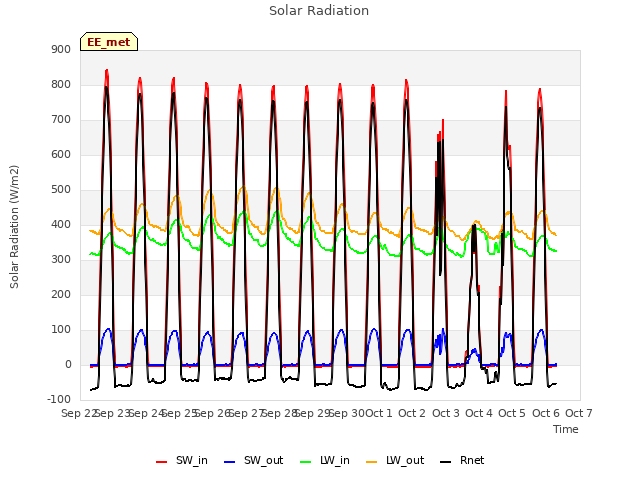
Task: Click the red SW_in legend swatch
Action: 162,462
